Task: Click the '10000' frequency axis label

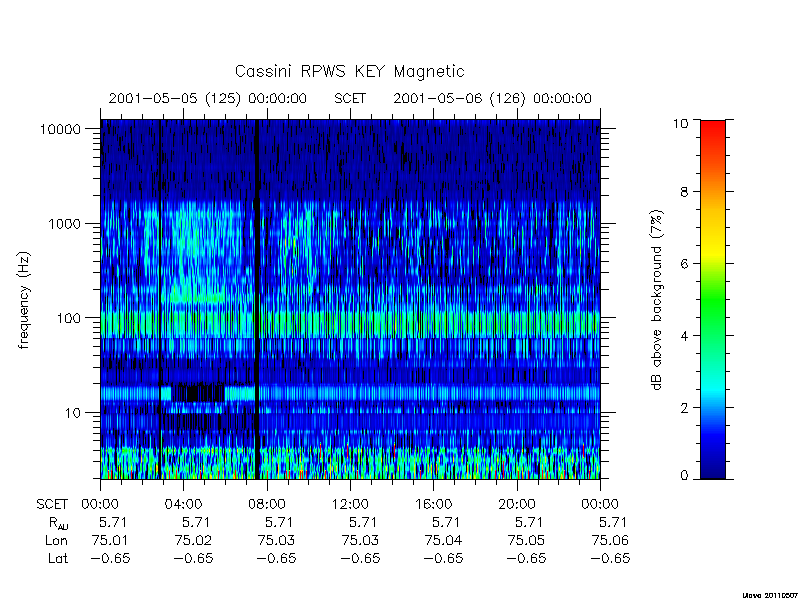Action: click(x=61, y=129)
